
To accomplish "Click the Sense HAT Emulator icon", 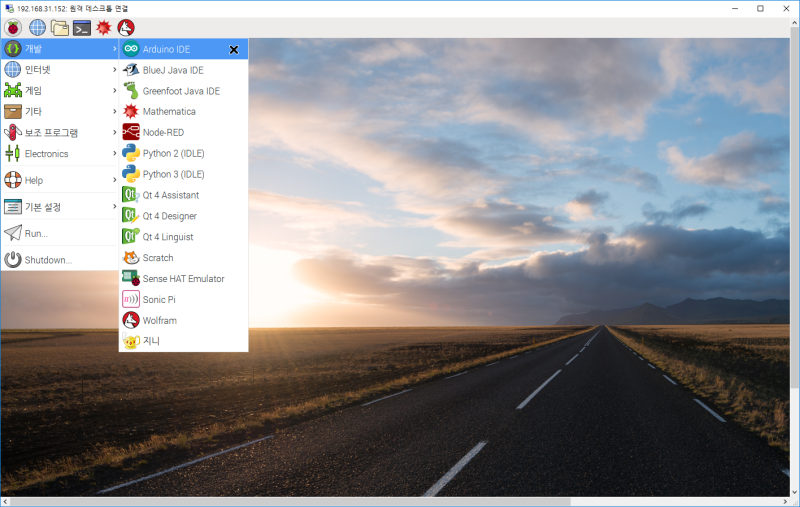I will pyautogui.click(x=131, y=278).
